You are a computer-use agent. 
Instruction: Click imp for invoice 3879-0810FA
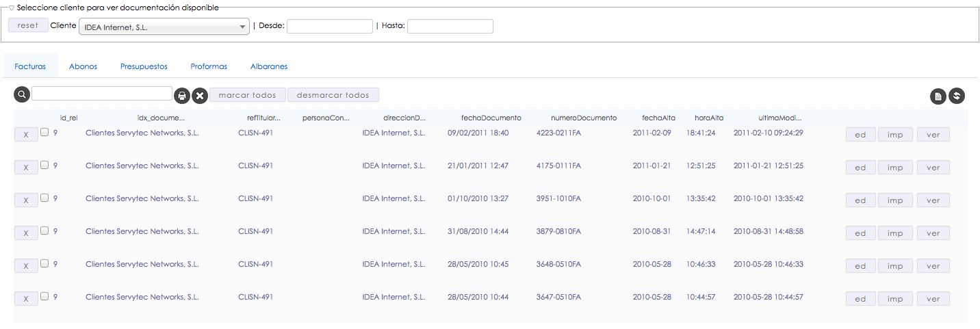point(895,233)
